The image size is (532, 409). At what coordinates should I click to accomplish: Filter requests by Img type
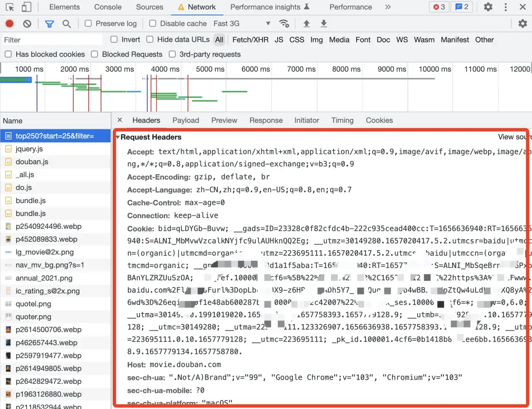point(317,39)
